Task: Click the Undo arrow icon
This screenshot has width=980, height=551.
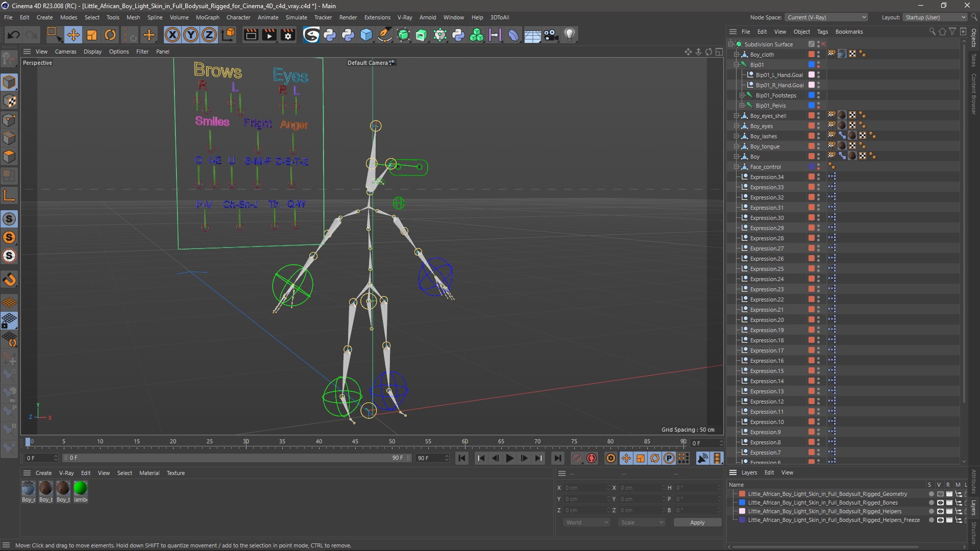Action: [x=14, y=35]
